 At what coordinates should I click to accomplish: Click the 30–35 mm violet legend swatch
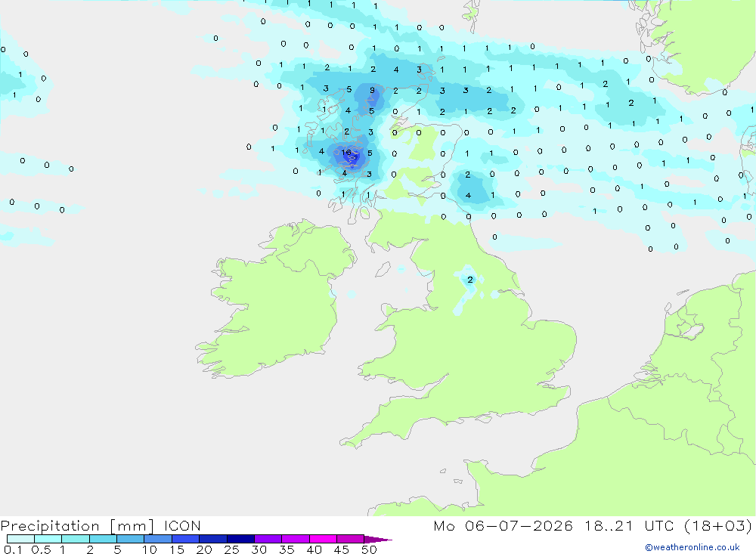coord(268,539)
